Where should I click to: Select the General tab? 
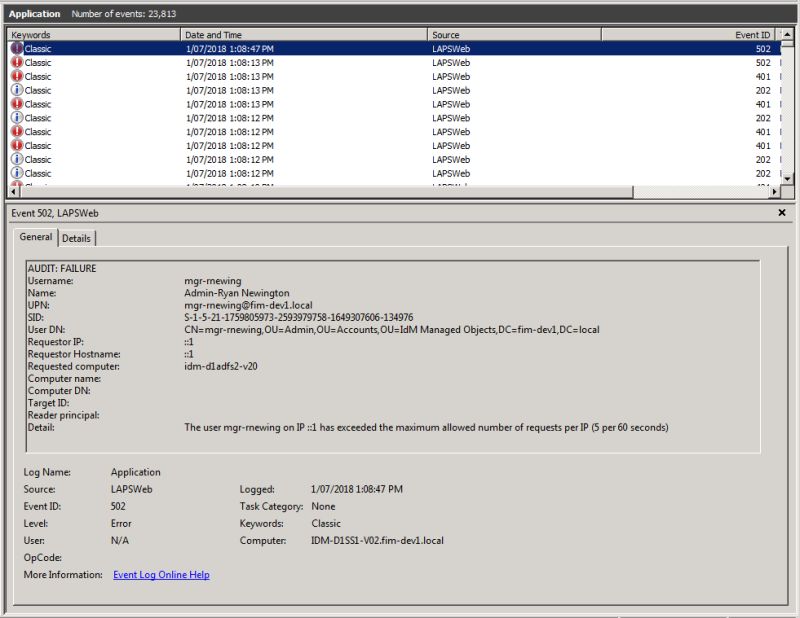36,237
